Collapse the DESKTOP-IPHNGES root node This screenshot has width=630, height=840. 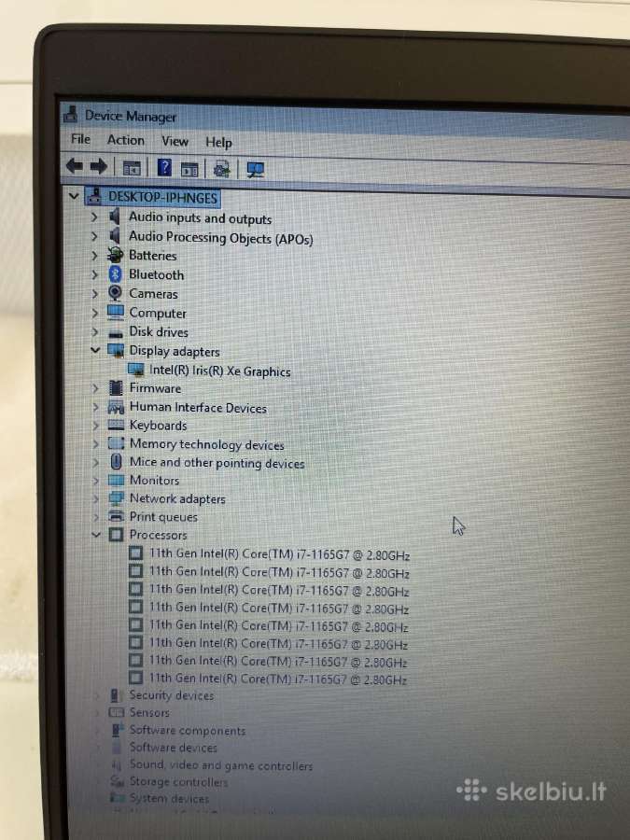(x=74, y=197)
